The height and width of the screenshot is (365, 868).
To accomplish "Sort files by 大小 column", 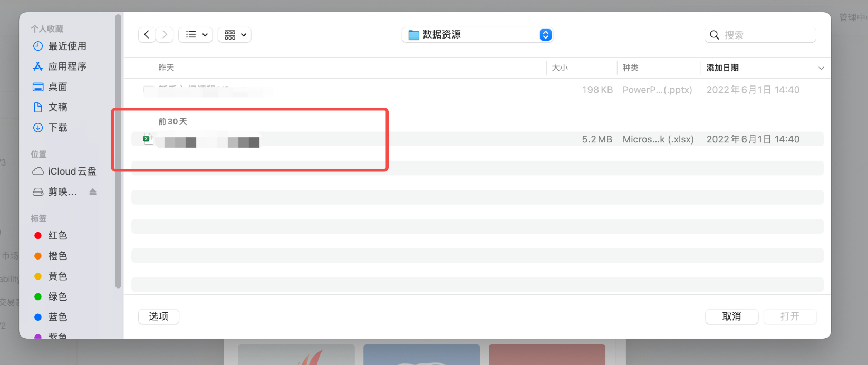I will pyautogui.click(x=560, y=68).
